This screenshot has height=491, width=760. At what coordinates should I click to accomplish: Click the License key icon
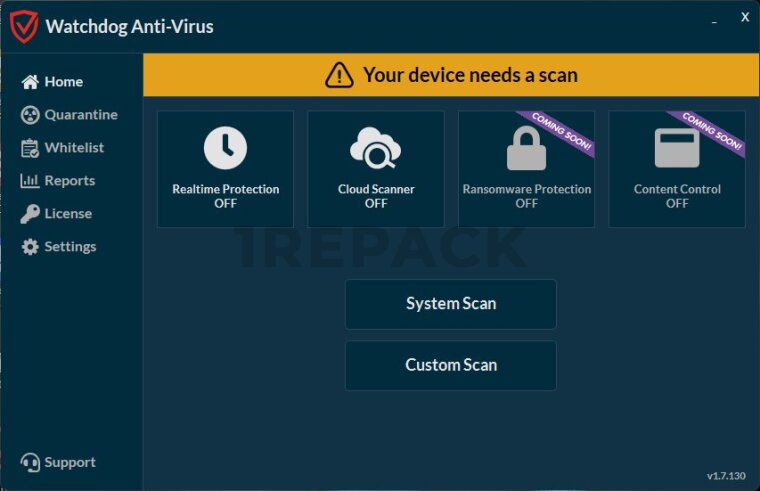[30, 214]
